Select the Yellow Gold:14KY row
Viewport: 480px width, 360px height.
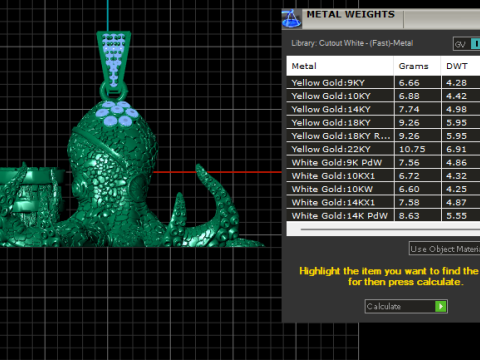click(x=383, y=109)
